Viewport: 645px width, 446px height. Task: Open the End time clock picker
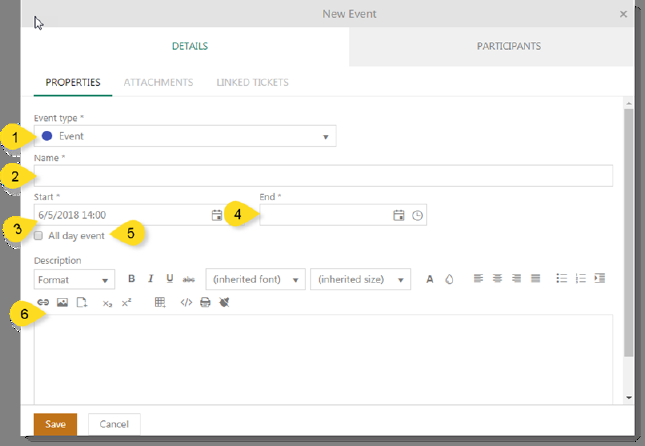click(418, 215)
